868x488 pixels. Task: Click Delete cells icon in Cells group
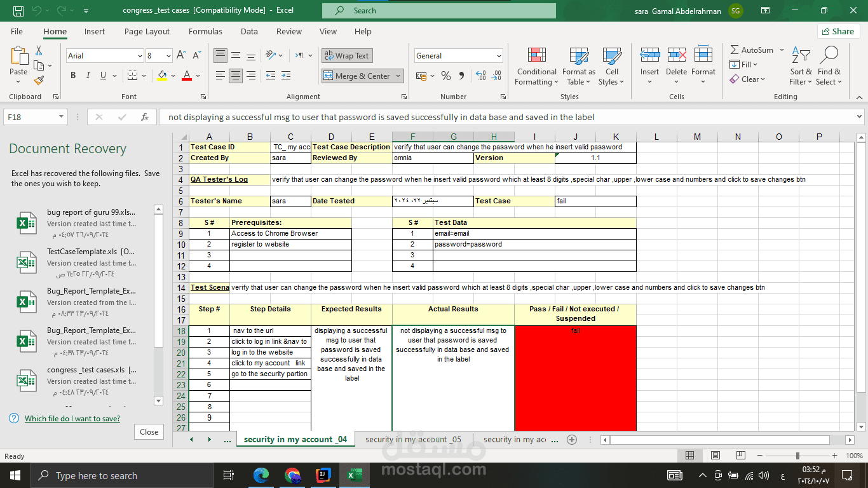point(676,55)
